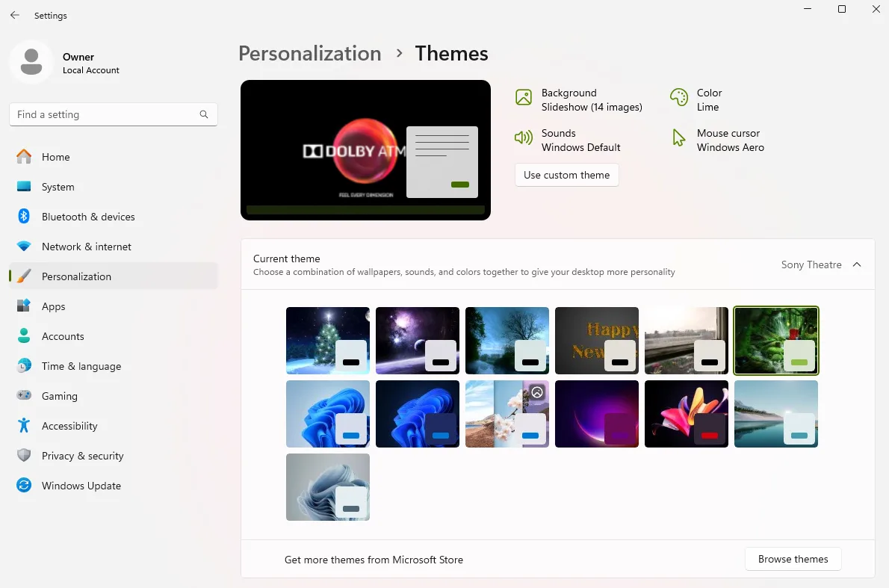Collapse the Current theme section chevron
The width and height of the screenshot is (889, 588).
pyautogui.click(x=857, y=264)
